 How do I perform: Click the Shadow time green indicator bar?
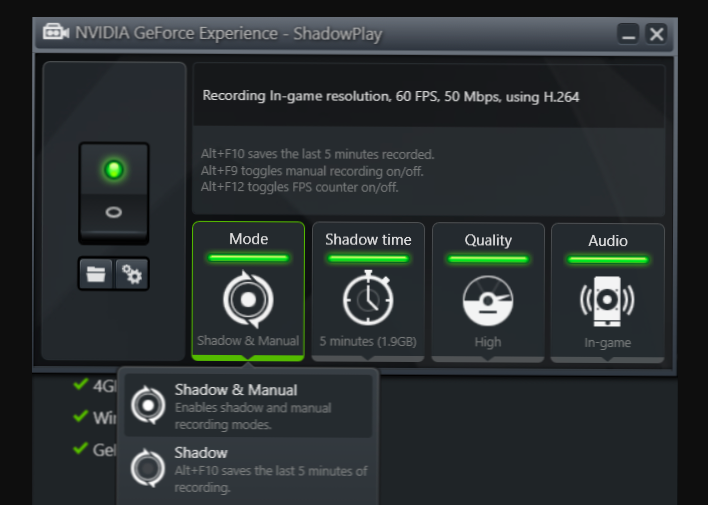(368, 259)
